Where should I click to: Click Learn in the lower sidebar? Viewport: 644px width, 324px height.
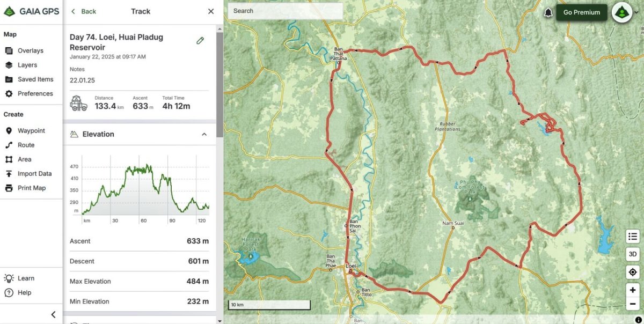click(25, 278)
